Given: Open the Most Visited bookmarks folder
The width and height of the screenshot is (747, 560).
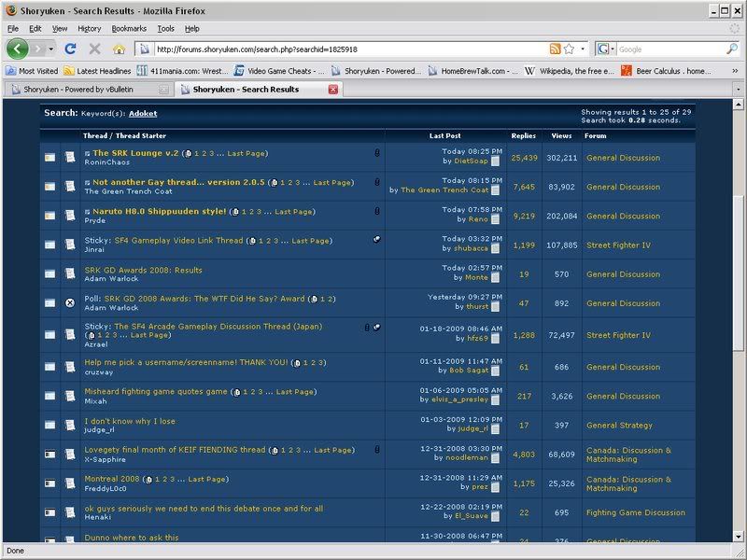Looking at the screenshot, I should click(32, 71).
